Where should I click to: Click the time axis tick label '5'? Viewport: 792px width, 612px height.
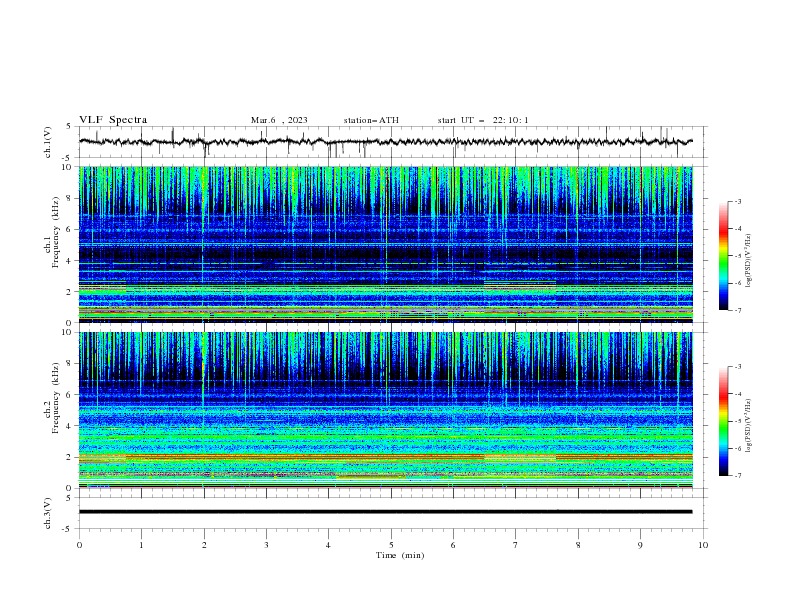pos(391,545)
